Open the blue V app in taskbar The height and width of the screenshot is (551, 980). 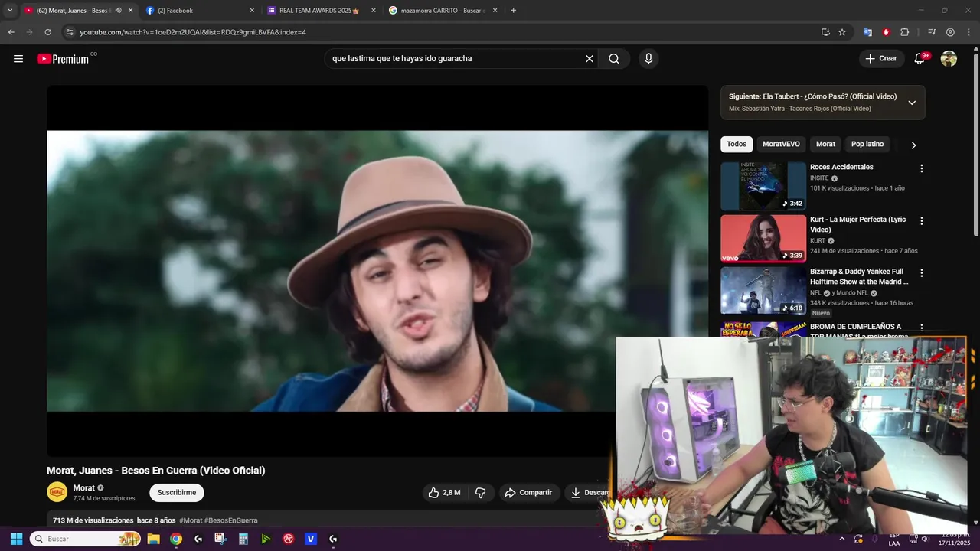tap(311, 539)
